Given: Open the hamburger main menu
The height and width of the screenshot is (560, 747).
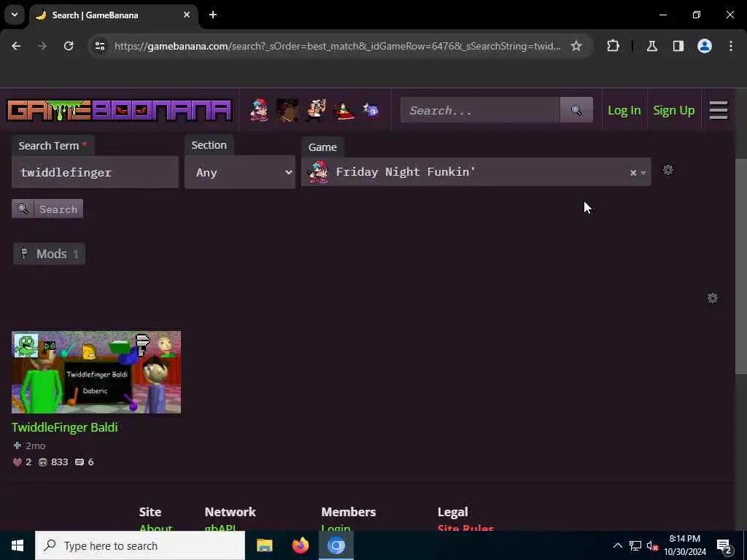Looking at the screenshot, I should pos(718,111).
